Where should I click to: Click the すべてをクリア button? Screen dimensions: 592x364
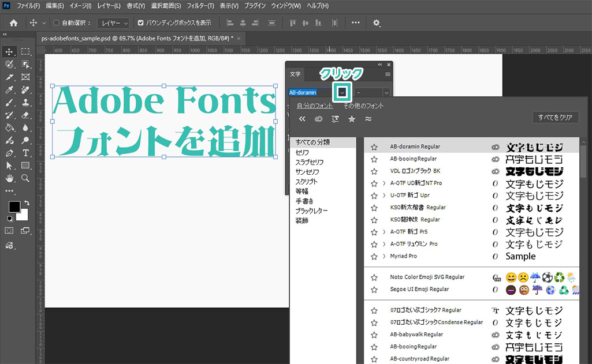554,117
